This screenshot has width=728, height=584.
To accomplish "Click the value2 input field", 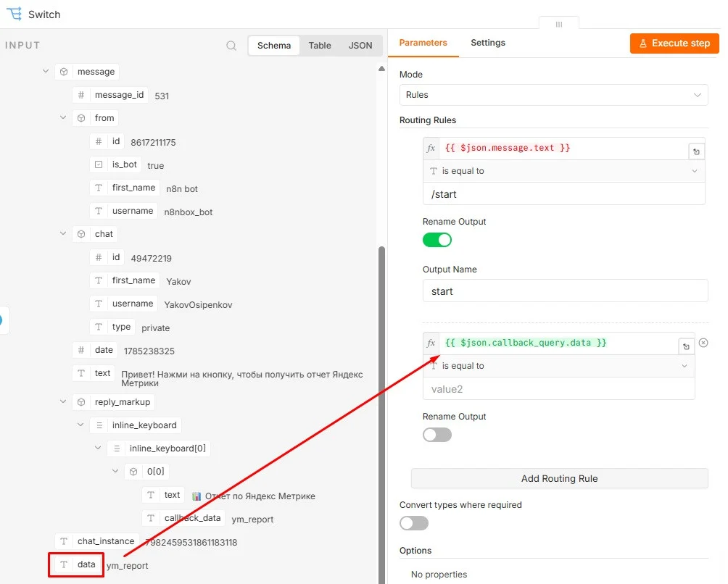I will [x=558, y=388].
